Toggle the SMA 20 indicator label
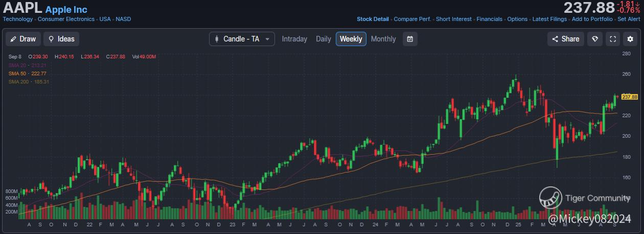The height and width of the screenshot is (234, 644). [x=27, y=65]
